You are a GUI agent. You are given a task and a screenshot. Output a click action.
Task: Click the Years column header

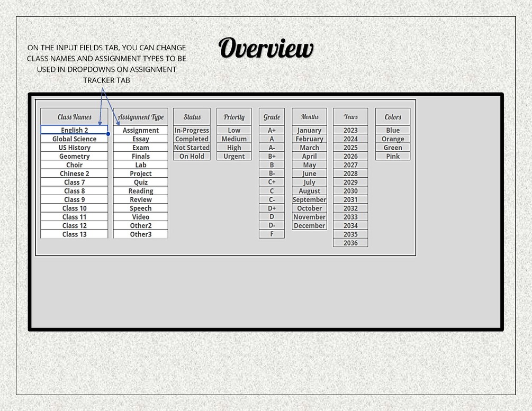(x=350, y=117)
